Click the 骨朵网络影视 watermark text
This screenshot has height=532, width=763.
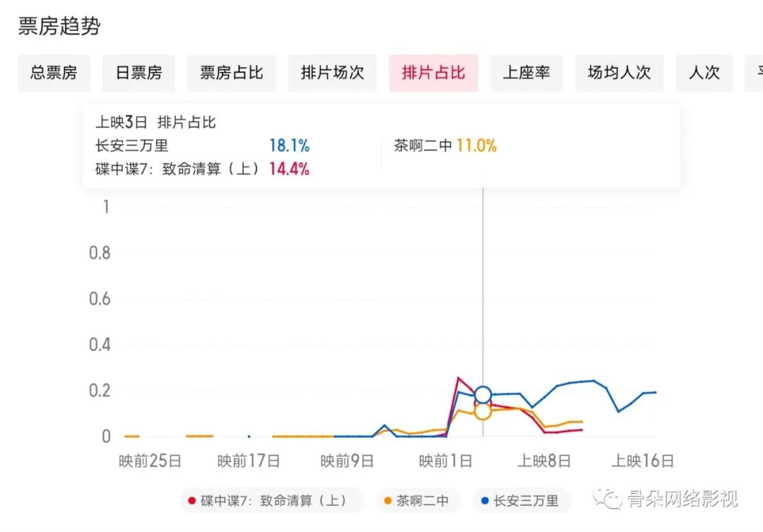click(682, 499)
